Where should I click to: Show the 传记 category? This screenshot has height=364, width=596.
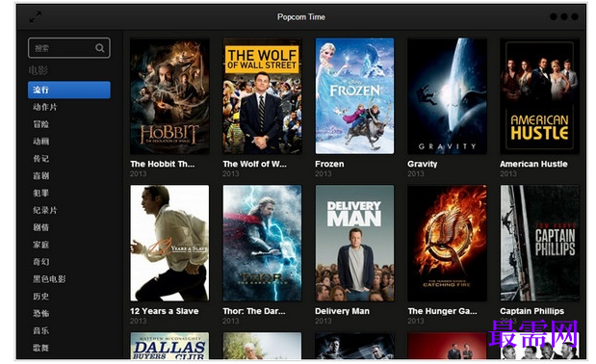click(x=40, y=159)
